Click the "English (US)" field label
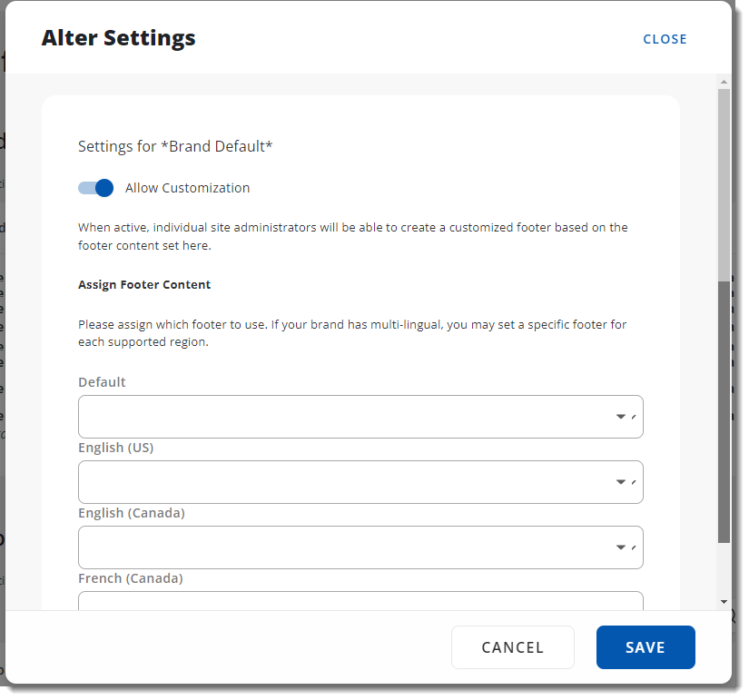 coord(115,448)
